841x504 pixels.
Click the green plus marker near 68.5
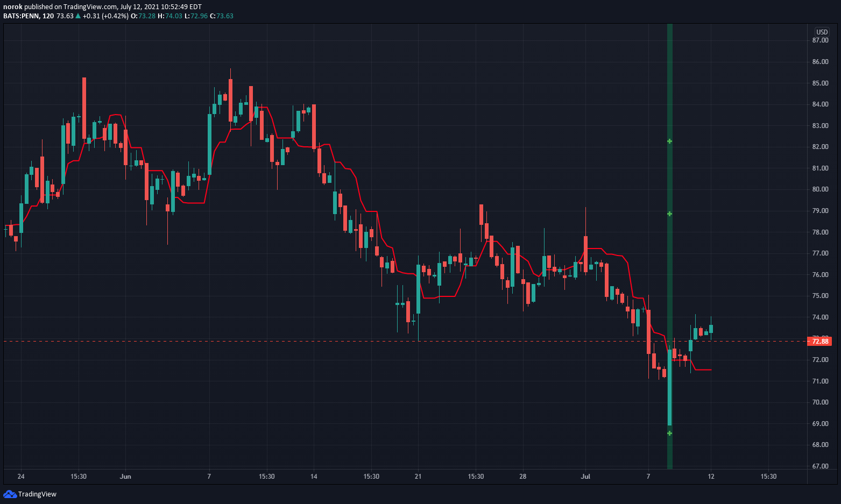click(670, 433)
